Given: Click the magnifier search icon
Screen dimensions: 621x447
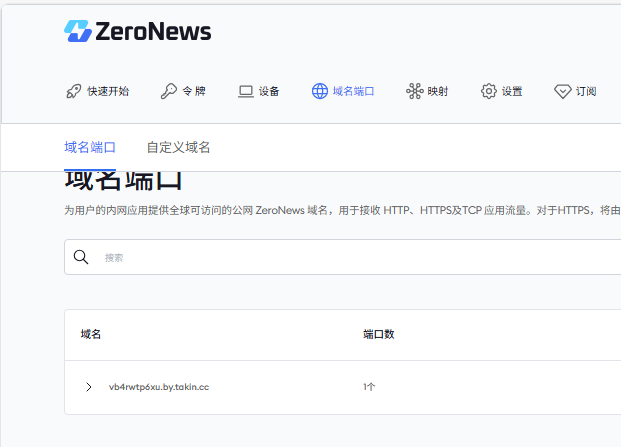Looking at the screenshot, I should point(81,257).
